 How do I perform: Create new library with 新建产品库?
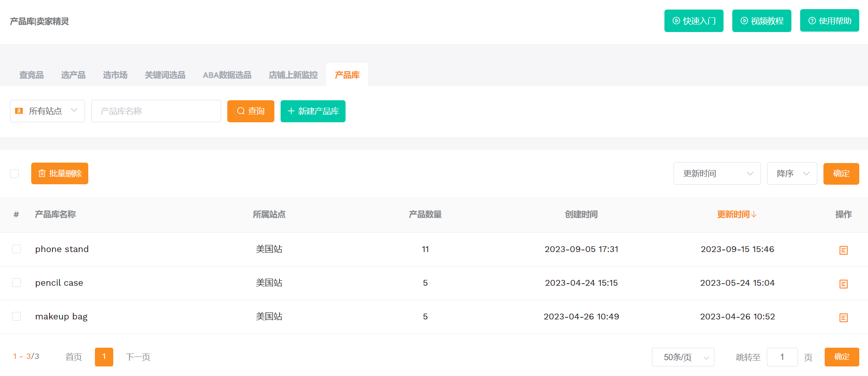[313, 111]
